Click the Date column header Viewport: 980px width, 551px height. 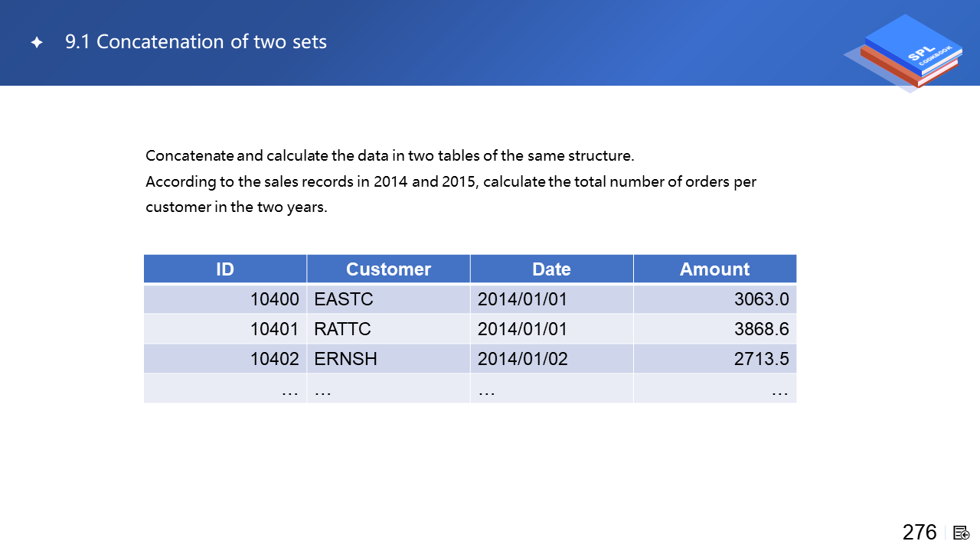tap(551, 269)
